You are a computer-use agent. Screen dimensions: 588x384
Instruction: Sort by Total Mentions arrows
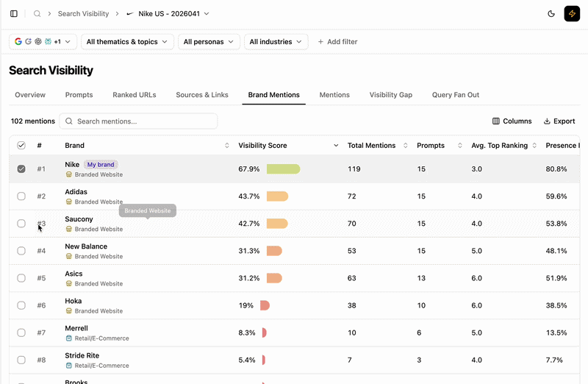pyautogui.click(x=406, y=145)
